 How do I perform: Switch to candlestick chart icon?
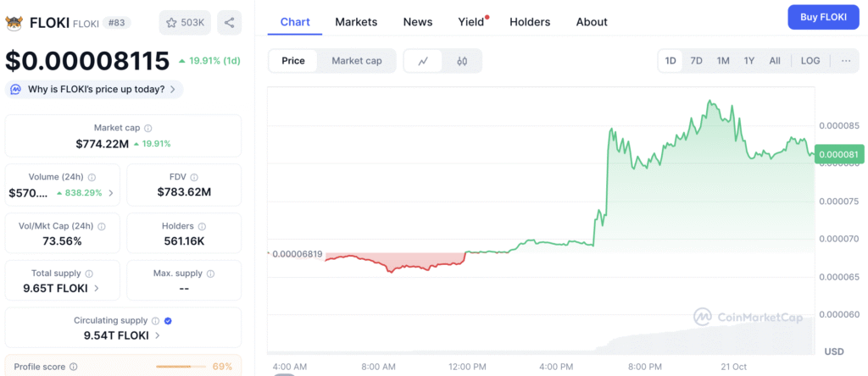pyautogui.click(x=462, y=61)
